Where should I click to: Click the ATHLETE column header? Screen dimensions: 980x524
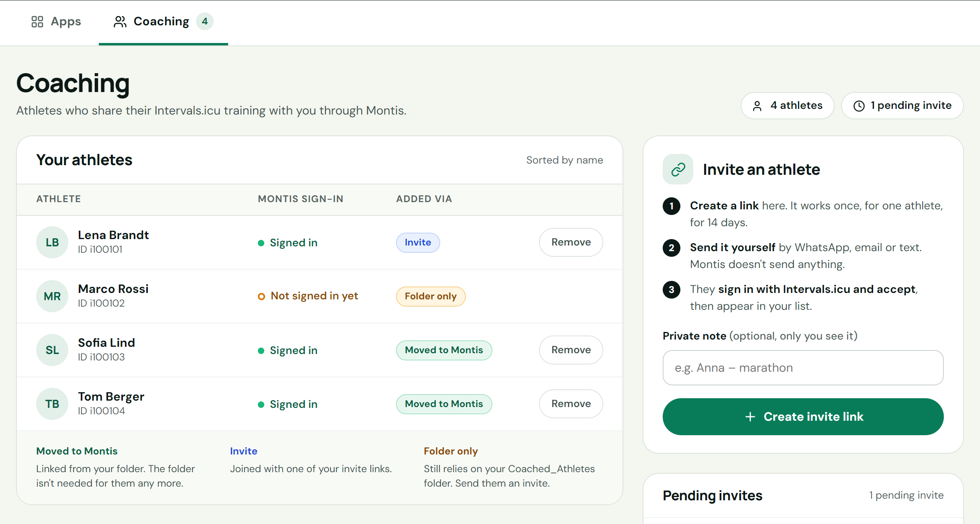click(59, 199)
